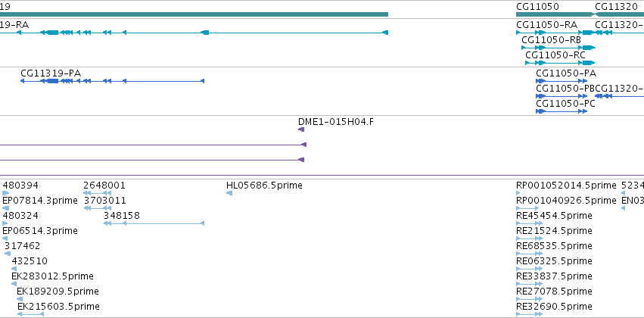Click the RE21524.5prime EST label
Image resolution: width=644 pixels, height=318 pixels.
[554, 231]
